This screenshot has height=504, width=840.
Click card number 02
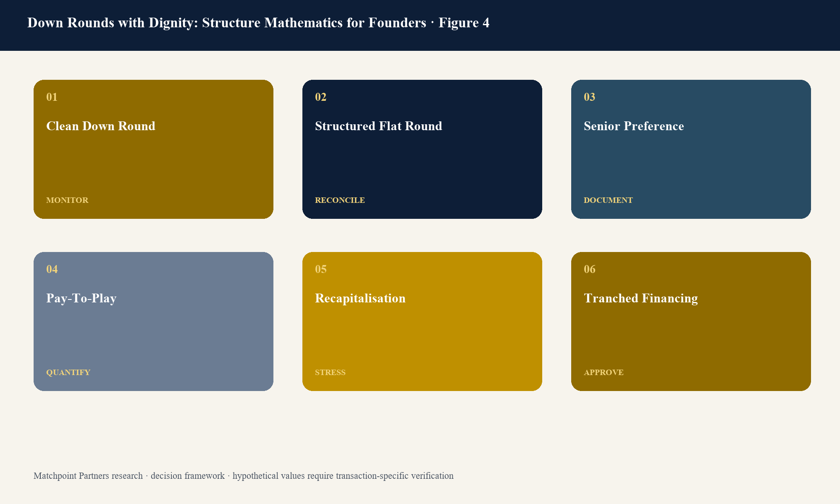pos(320,97)
